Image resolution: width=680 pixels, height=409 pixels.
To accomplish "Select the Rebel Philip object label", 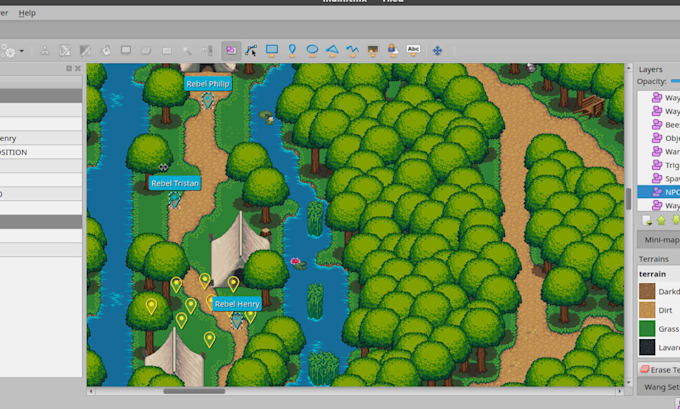I will pyautogui.click(x=208, y=84).
